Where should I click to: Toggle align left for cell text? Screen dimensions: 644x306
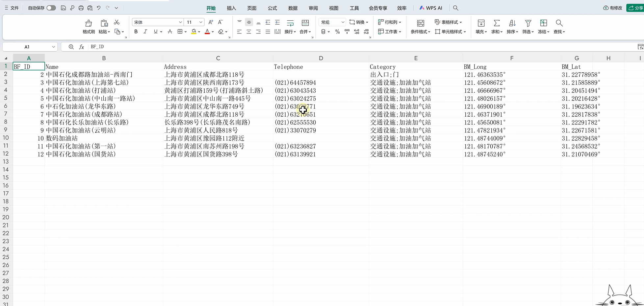239,32
